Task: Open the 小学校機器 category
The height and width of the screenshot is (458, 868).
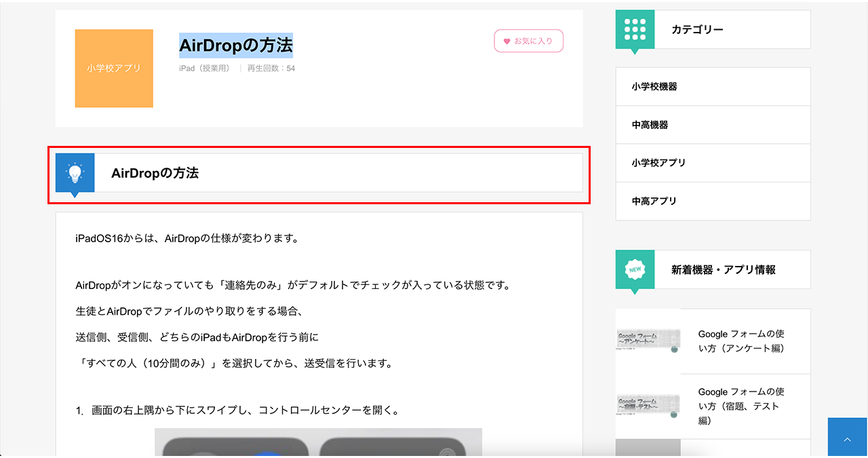Action: [713, 87]
